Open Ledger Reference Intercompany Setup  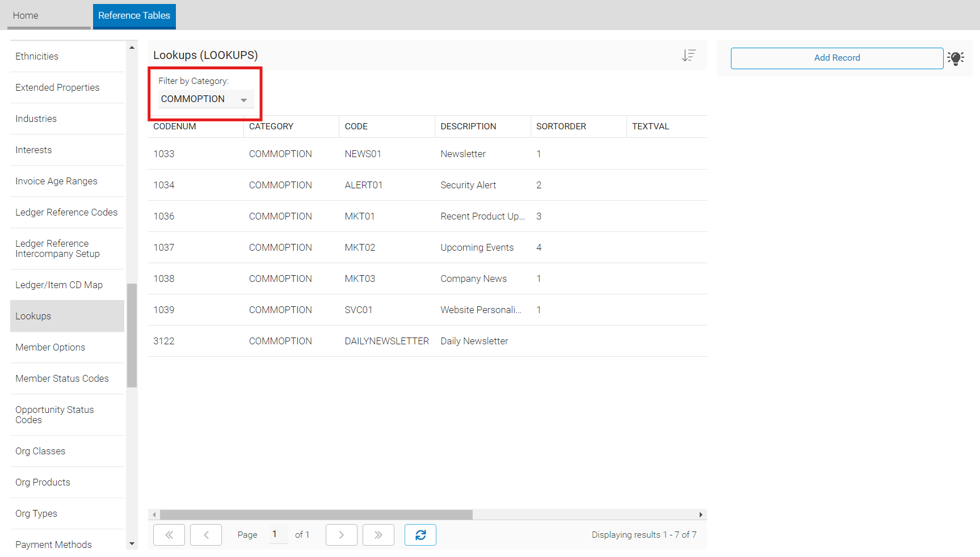tap(67, 248)
